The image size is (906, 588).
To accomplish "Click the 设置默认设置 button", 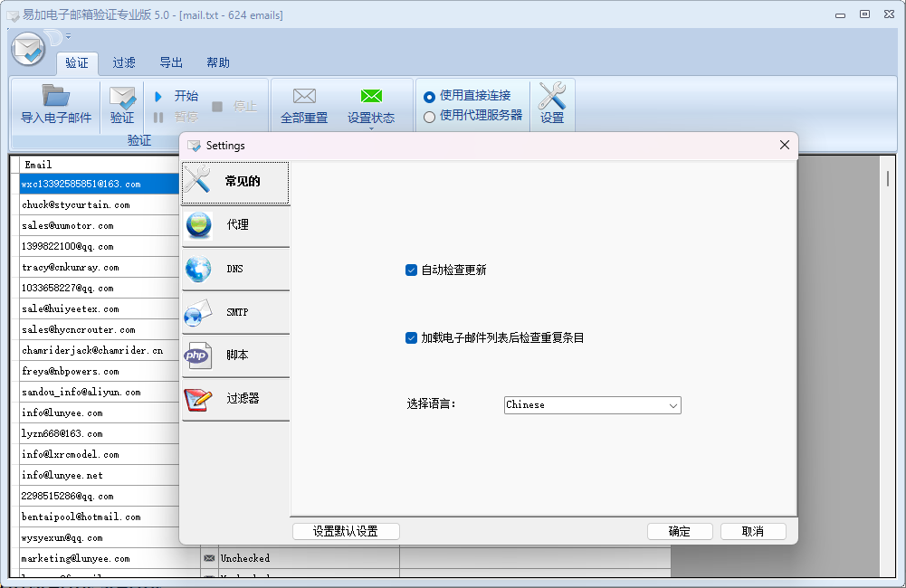I will click(346, 531).
